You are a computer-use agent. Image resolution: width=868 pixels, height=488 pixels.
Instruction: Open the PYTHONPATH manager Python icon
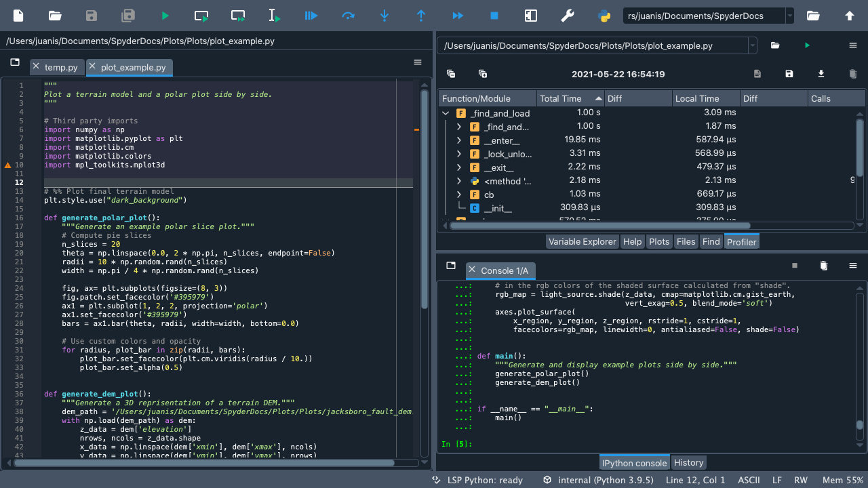[x=604, y=16]
